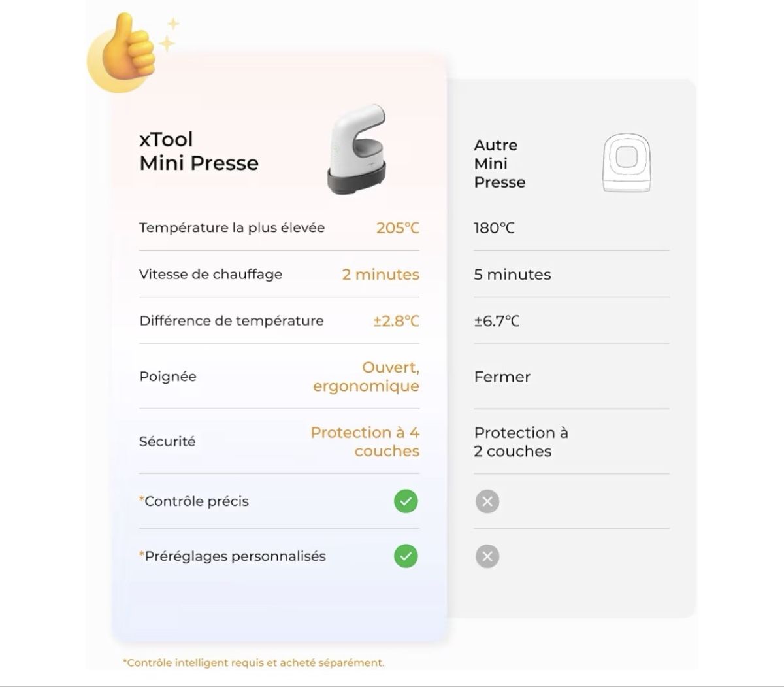Click the footnote about Contrôle intelligent requis
This screenshot has width=784, height=687.
click(x=253, y=662)
